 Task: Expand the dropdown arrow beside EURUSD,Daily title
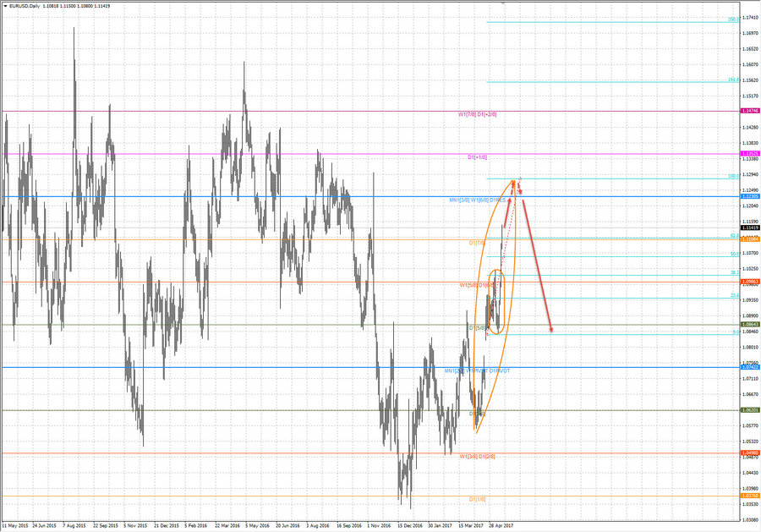tap(7, 4)
